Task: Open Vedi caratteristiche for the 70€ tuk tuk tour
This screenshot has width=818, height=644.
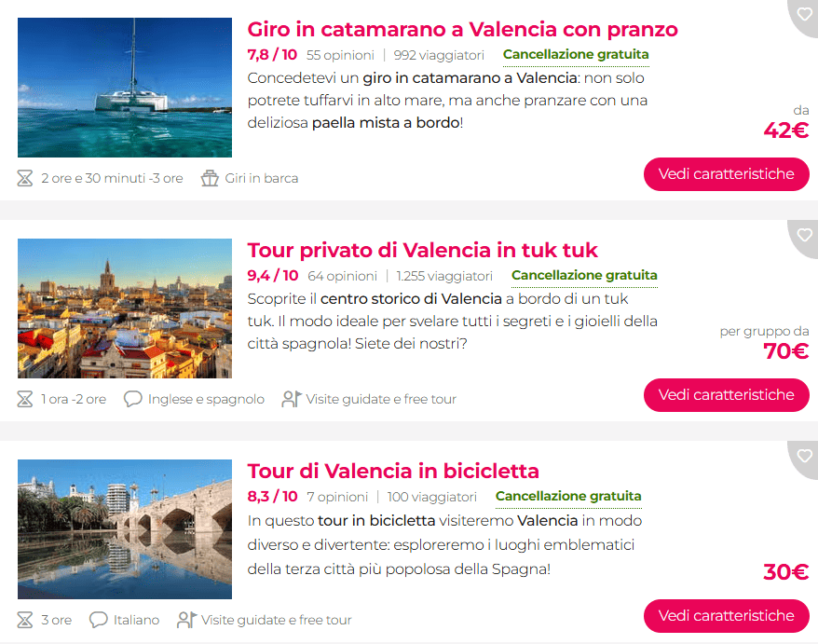Action: [x=726, y=395]
